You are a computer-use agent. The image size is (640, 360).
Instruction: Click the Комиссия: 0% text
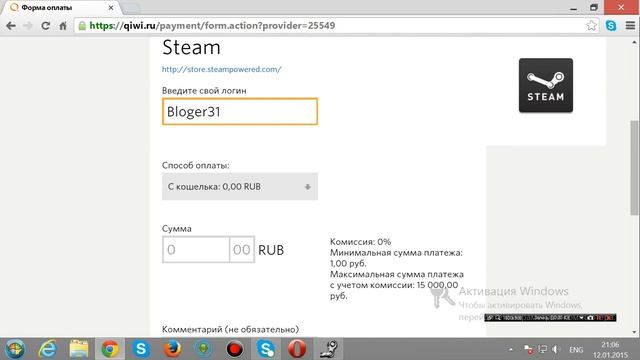pos(360,242)
